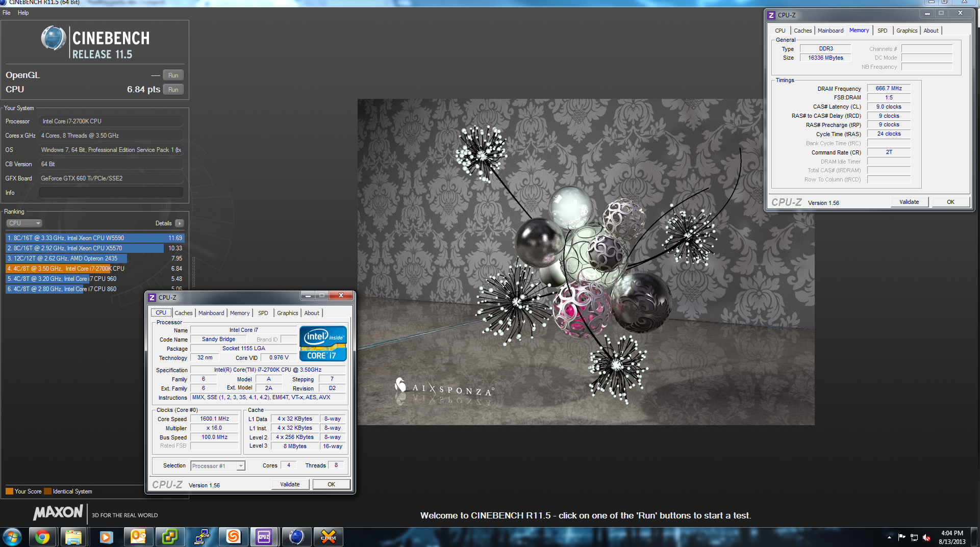The width and height of the screenshot is (980, 547).
Task: Open the network connection tray icon
Action: [914, 537]
